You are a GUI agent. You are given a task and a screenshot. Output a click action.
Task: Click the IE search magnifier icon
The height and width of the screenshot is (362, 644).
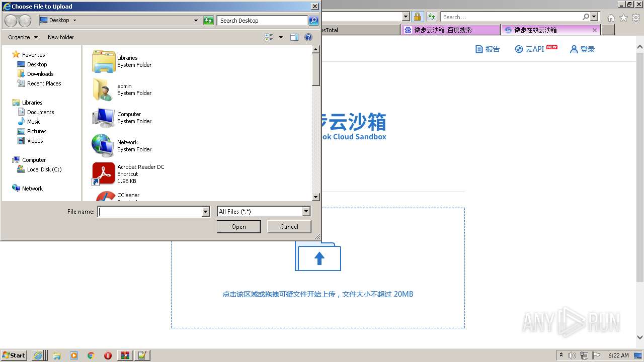click(x=586, y=17)
